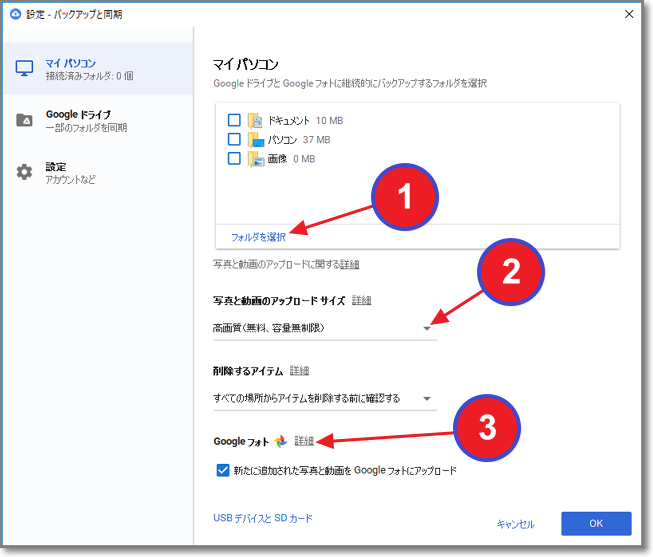Click the backup and sync cloud icon in title bar
This screenshot has height=557, width=653.
16,15
